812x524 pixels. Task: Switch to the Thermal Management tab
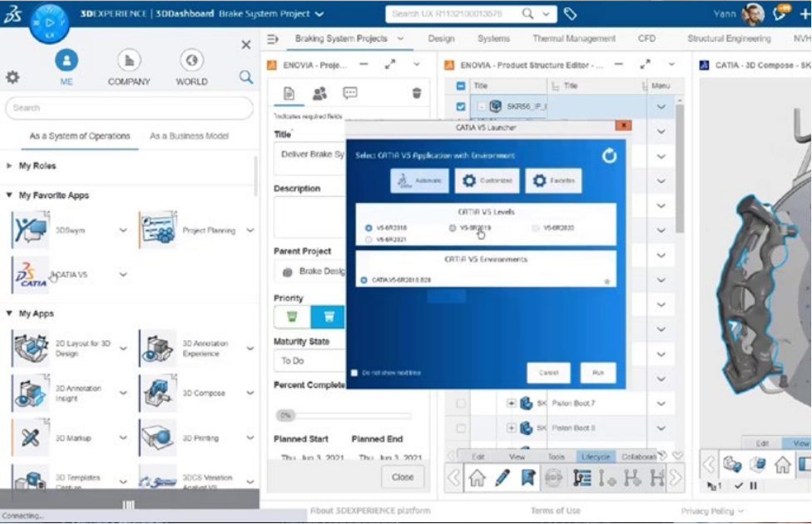(573, 38)
